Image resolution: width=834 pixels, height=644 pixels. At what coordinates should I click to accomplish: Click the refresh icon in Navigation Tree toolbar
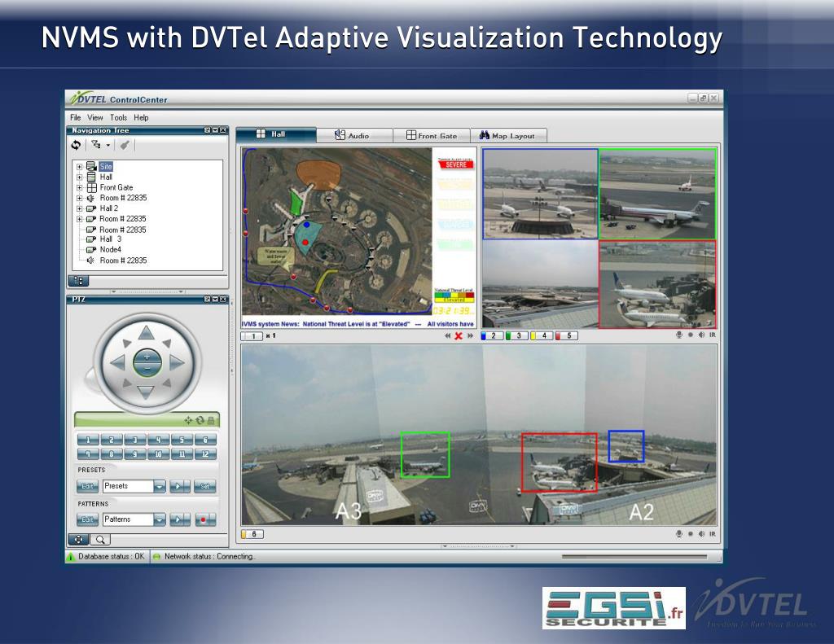[x=76, y=145]
